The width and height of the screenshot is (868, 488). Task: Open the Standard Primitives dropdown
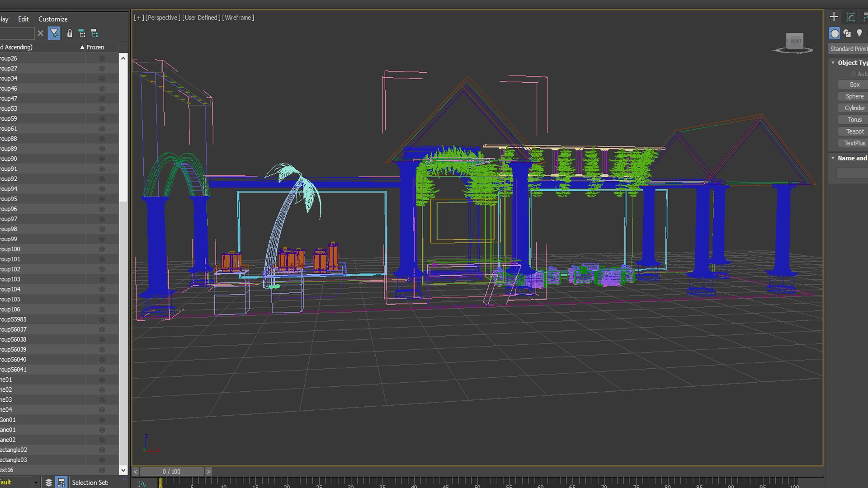(849, 49)
